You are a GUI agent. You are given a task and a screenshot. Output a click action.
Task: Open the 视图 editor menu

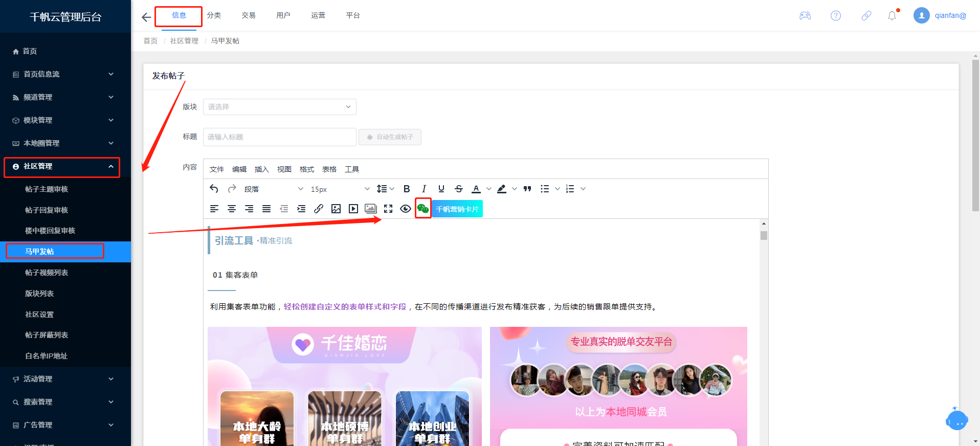(x=284, y=169)
